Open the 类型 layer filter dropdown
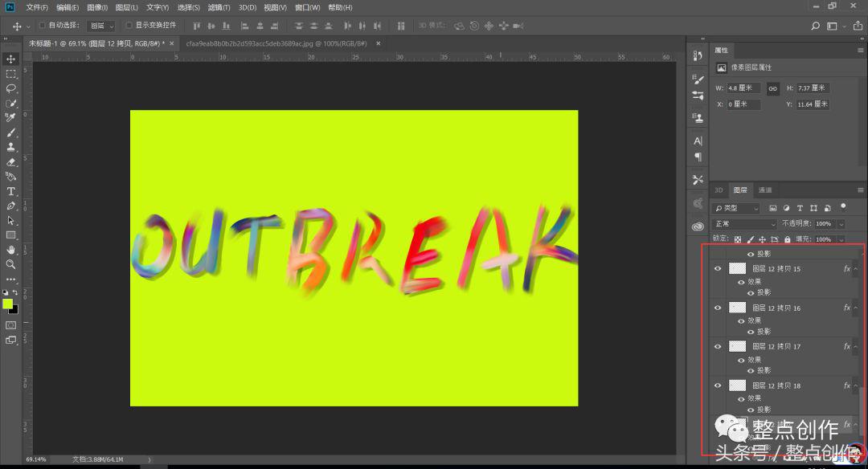 click(736, 208)
